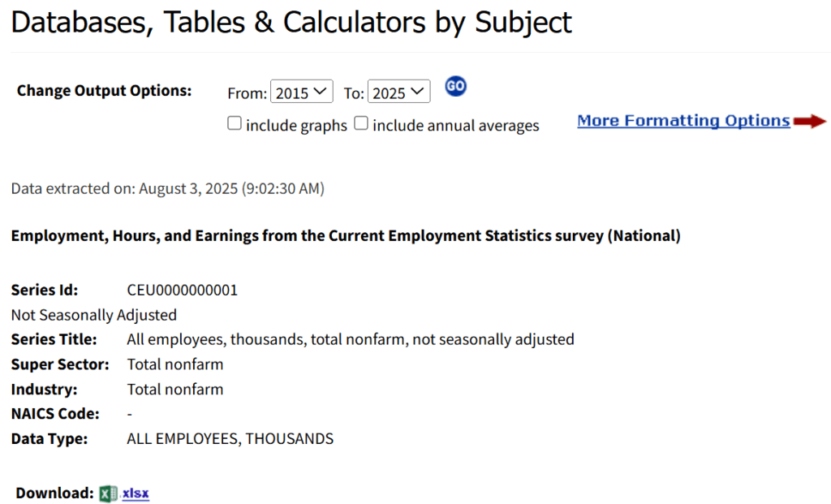Viewport: 831px width, 504px height.
Task: Open the More Formatting Options link
Action: tap(683, 121)
